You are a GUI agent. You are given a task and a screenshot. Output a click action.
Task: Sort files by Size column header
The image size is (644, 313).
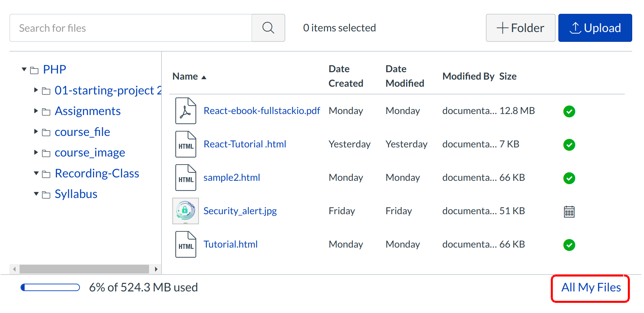click(x=507, y=77)
